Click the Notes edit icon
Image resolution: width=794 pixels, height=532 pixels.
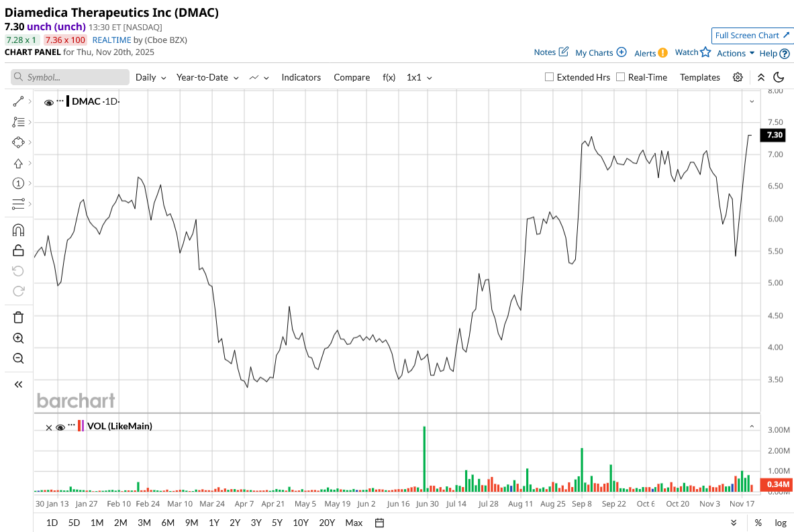point(564,52)
